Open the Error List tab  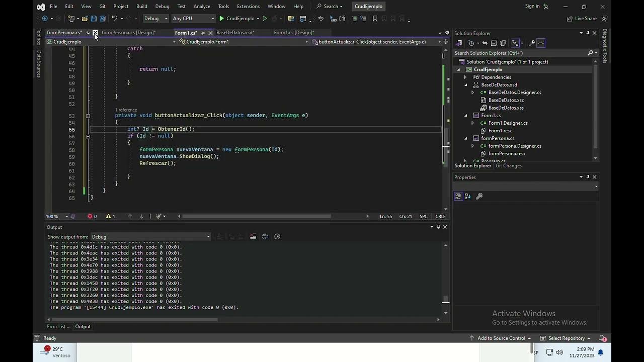(x=58, y=327)
